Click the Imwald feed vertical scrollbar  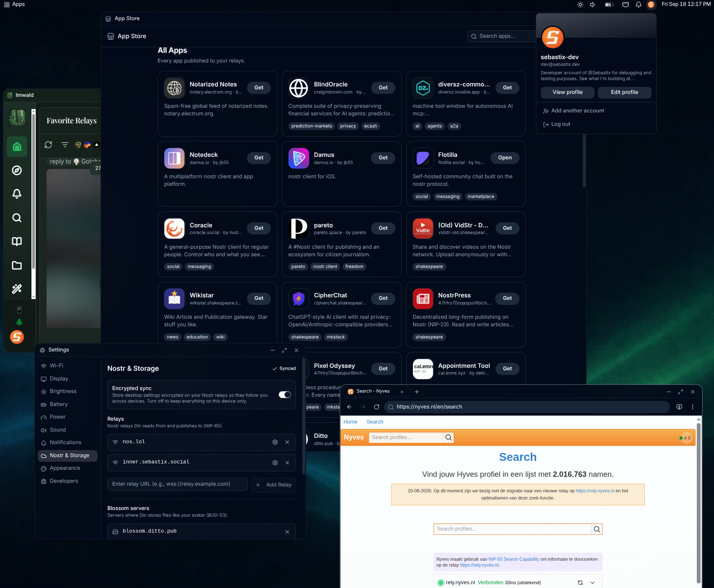pos(34,203)
